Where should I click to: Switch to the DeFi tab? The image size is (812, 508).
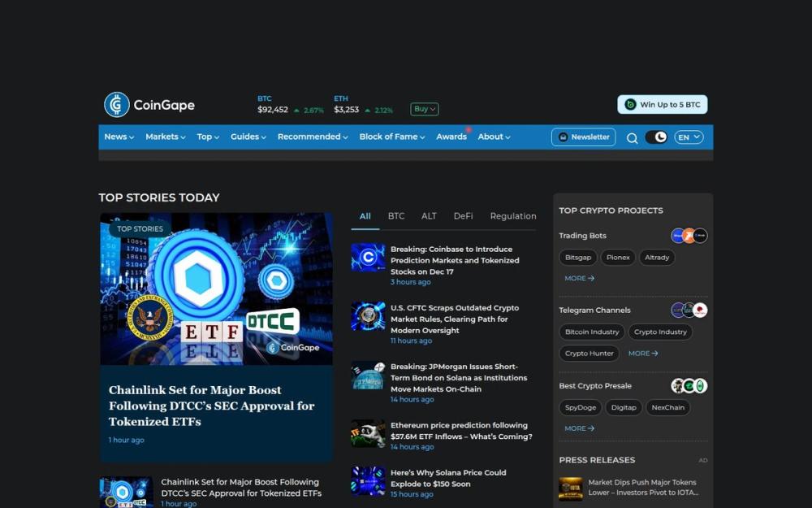(463, 216)
